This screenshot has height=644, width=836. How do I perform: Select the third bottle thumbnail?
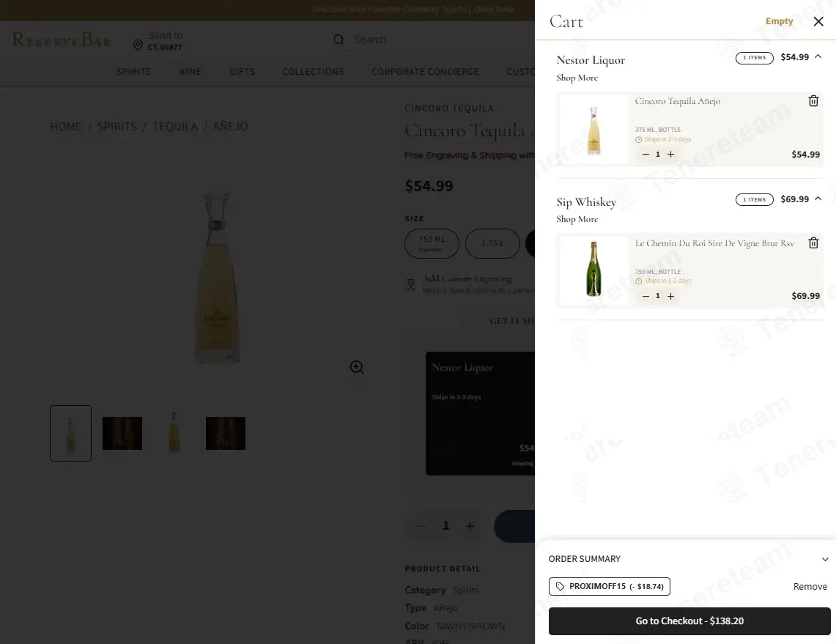[174, 432]
